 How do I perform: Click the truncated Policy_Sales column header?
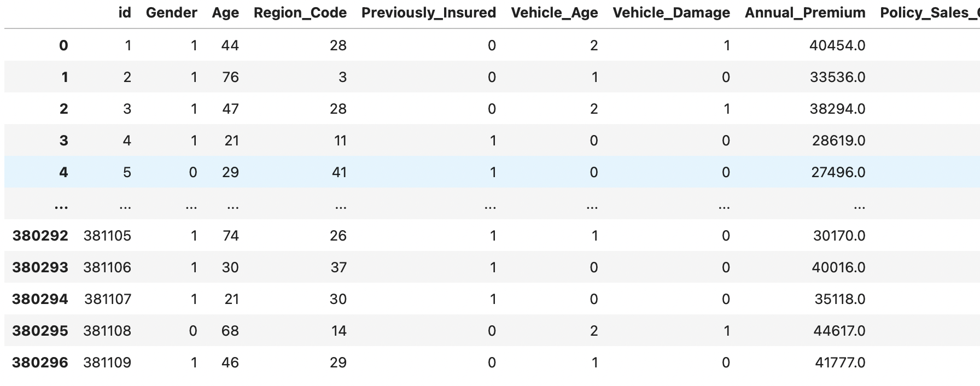[x=930, y=13]
